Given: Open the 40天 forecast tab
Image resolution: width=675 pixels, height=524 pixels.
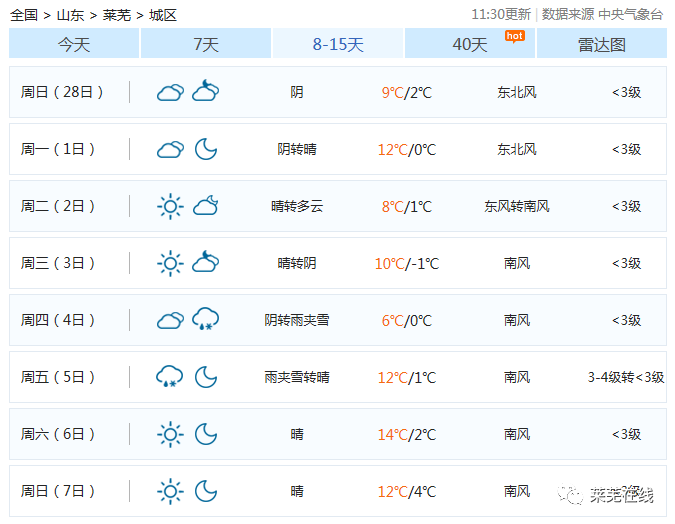Looking at the screenshot, I should (470, 43).
